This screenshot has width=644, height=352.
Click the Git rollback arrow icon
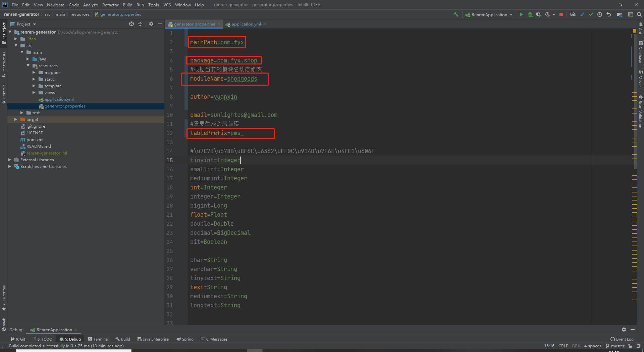(608, 14)
